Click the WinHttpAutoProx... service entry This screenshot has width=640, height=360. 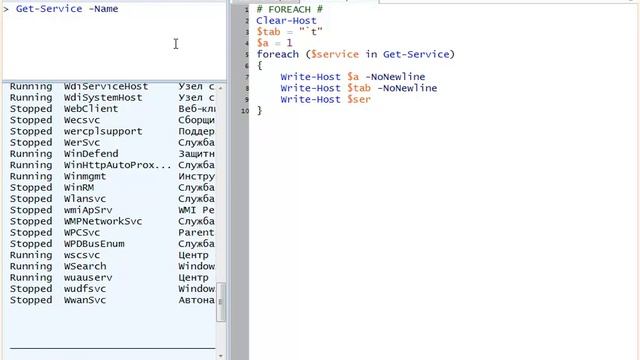[x=118, y=165]
